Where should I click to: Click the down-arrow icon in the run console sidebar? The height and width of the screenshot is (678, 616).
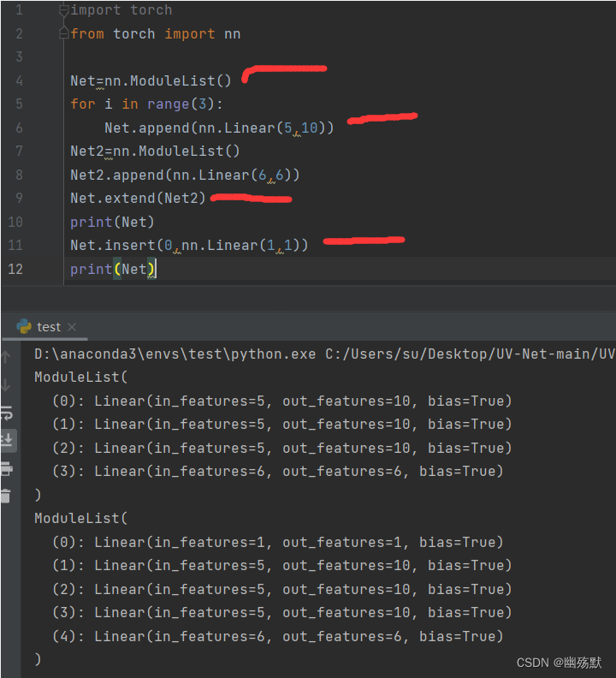[x=6, y=385]
